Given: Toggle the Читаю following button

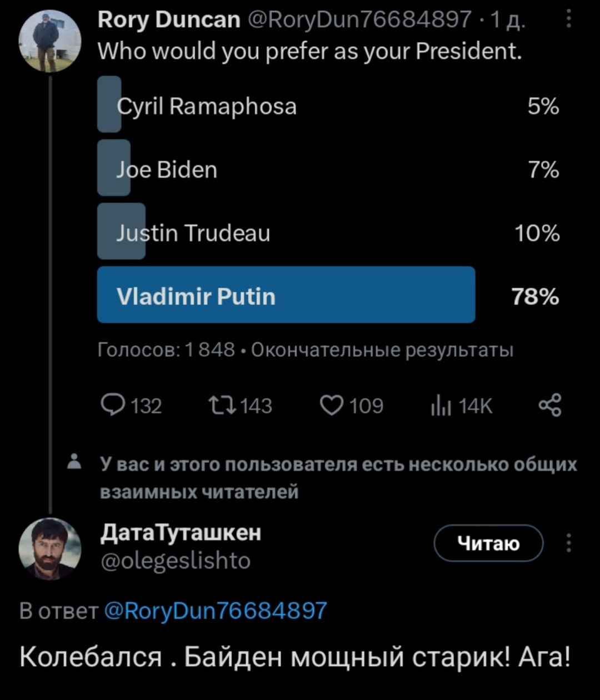Looking at the screenshot, I should tap(488, 543).
